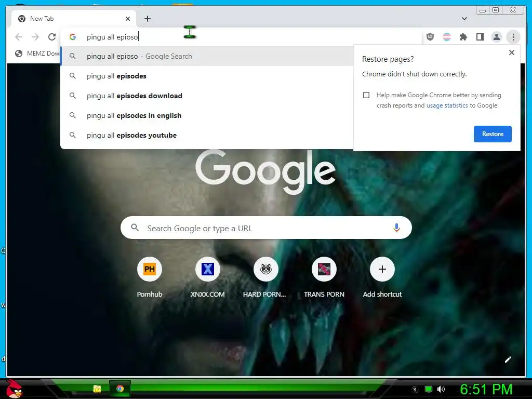Open the Extensions puzzle-piece menu

pos(463,37)
